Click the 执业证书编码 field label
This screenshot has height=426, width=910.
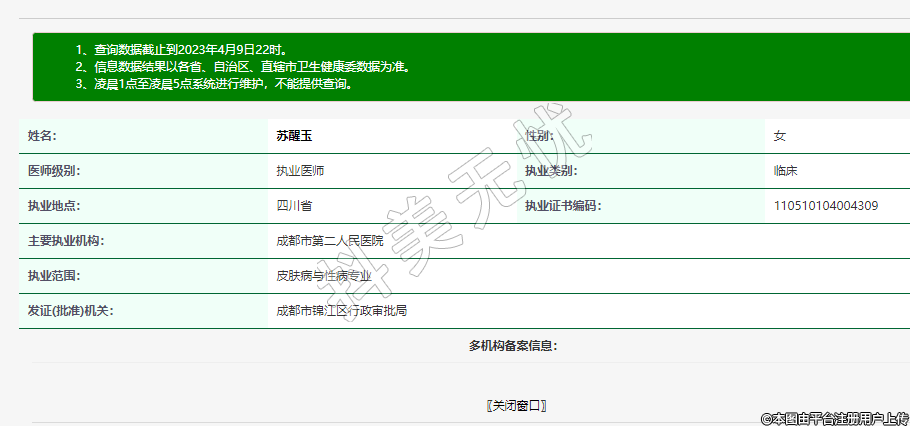pos(565,206)
